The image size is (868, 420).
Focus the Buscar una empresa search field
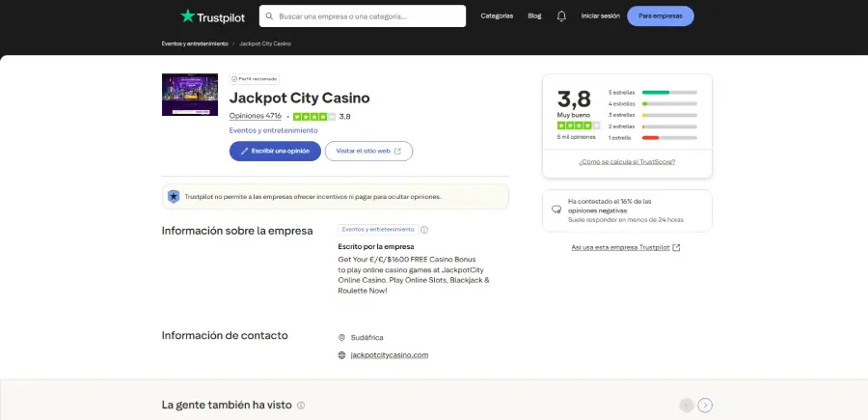coord(363,16)
